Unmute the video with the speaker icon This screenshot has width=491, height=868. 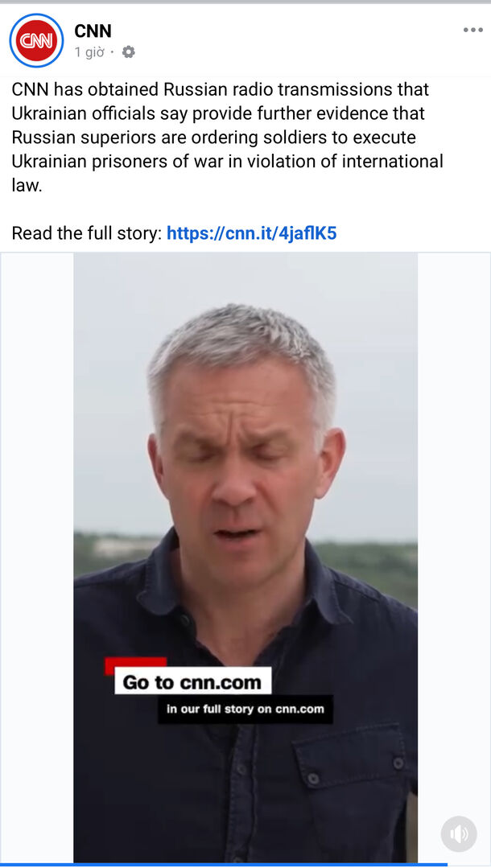click(x=458, y=833)
